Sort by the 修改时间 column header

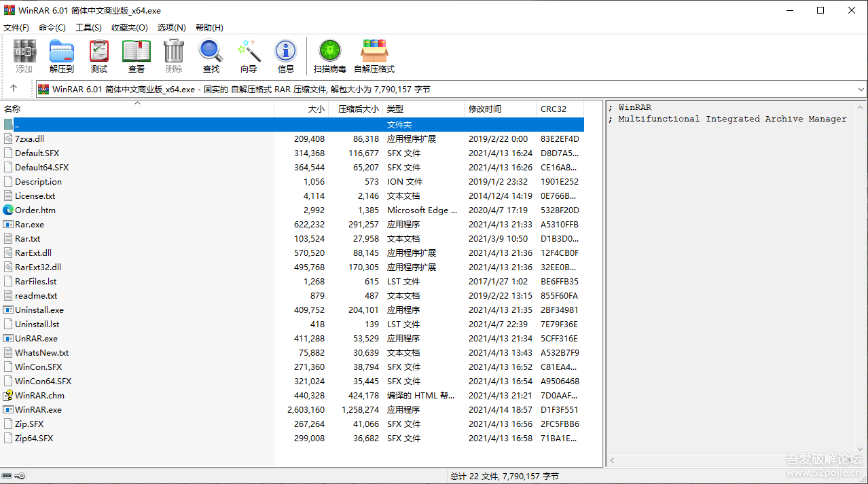click(501, 109)
